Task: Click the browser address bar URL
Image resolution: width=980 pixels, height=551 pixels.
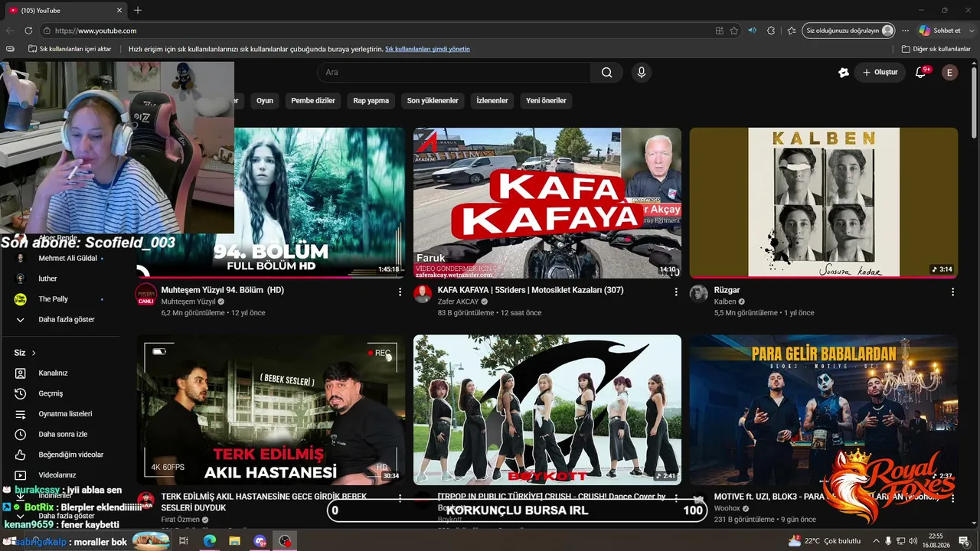Action: coord(96,31)
